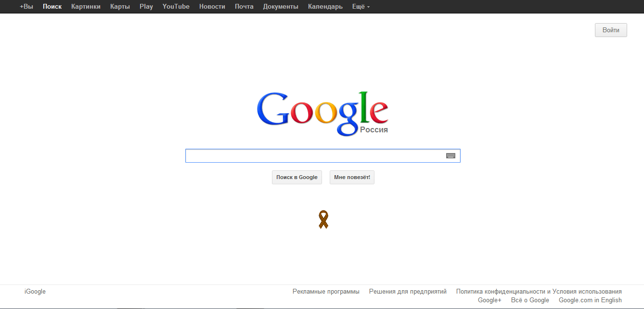
Task: Click the St. George ribbon icon
Action: click(323, 219)
